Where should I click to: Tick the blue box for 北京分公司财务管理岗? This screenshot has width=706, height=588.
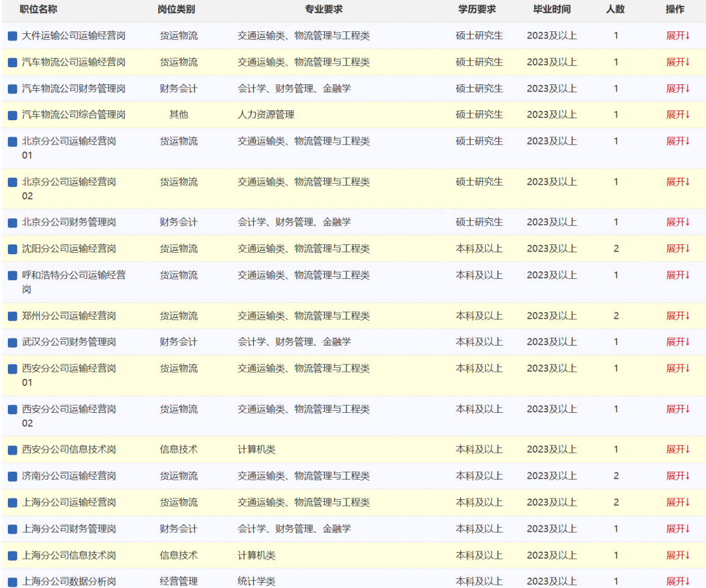(12, 223)
